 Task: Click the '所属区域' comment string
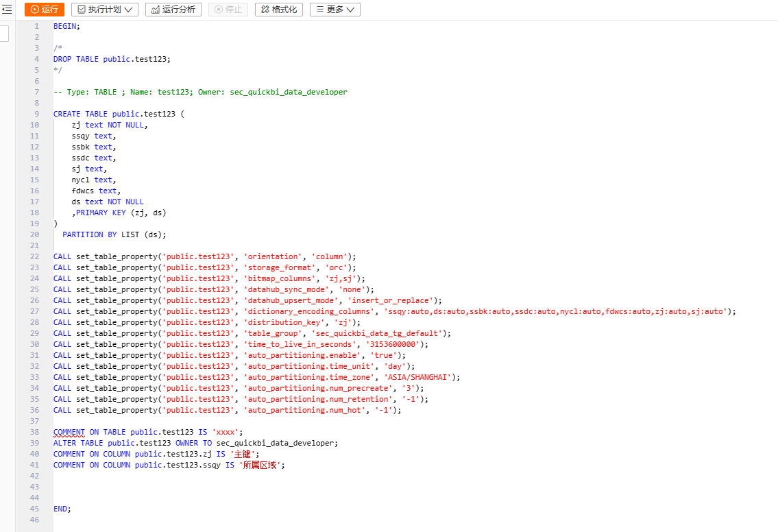260,465
